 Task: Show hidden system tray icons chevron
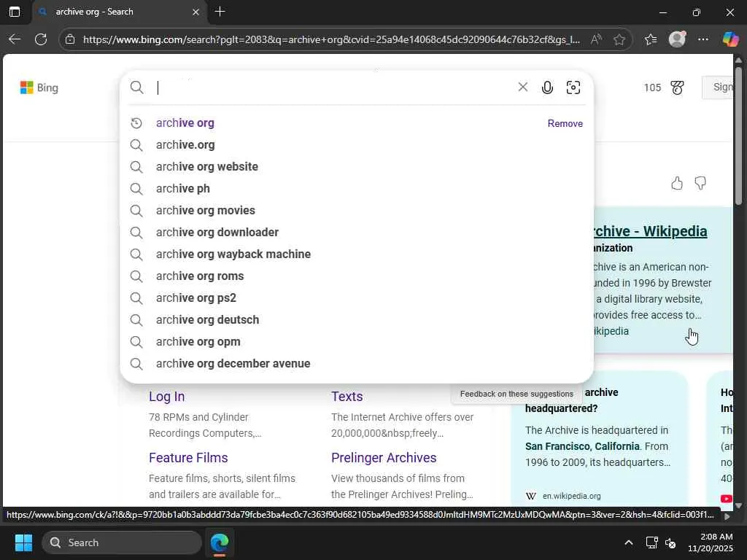[629, 542]
